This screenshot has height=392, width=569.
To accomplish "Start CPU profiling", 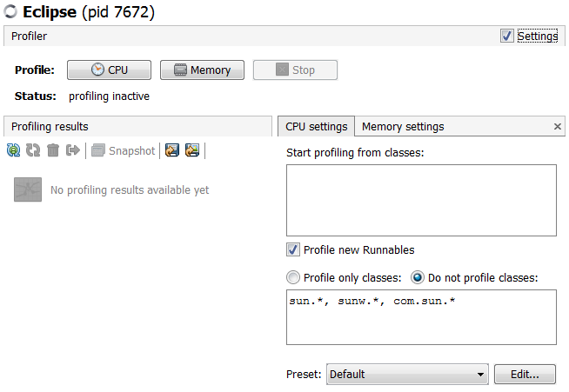I will (109, 70).
